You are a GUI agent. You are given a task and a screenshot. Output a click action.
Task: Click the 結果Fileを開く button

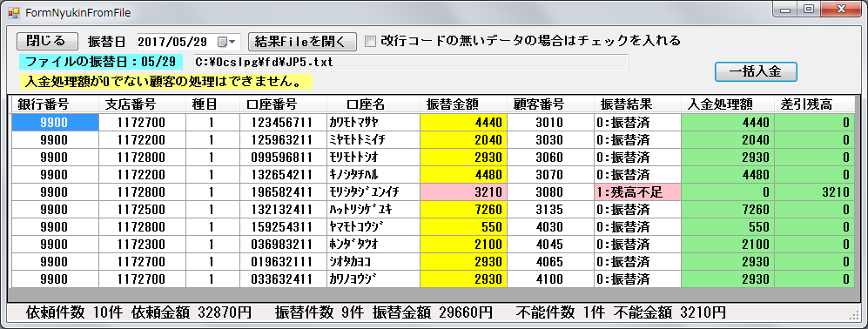302,41
